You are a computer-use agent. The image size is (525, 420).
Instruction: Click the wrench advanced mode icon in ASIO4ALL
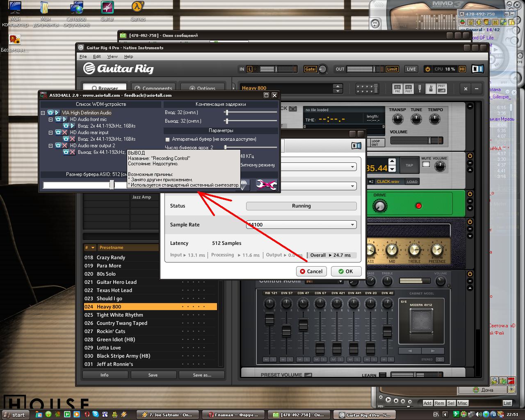pyautogui.click(x=266, y=185)
